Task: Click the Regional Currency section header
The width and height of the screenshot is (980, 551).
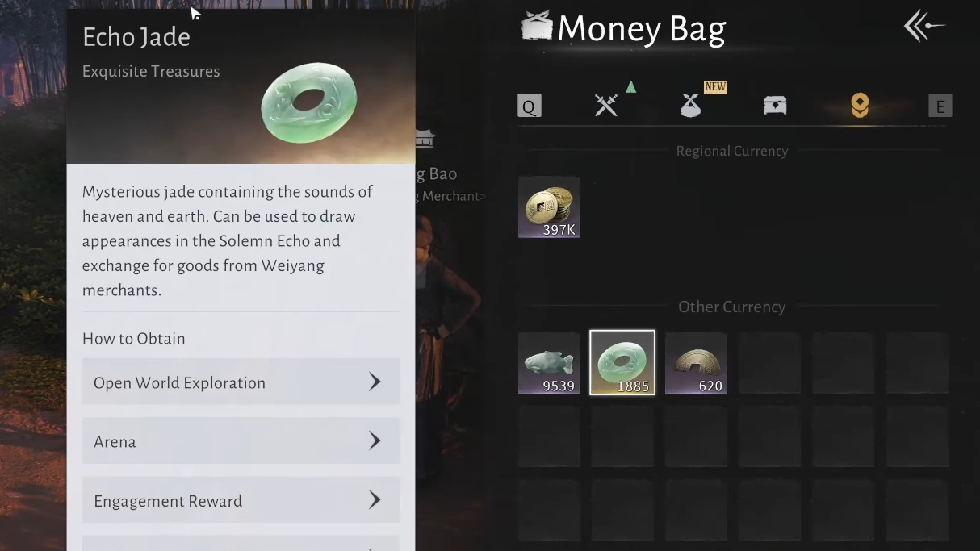Action: pos(732,151)
